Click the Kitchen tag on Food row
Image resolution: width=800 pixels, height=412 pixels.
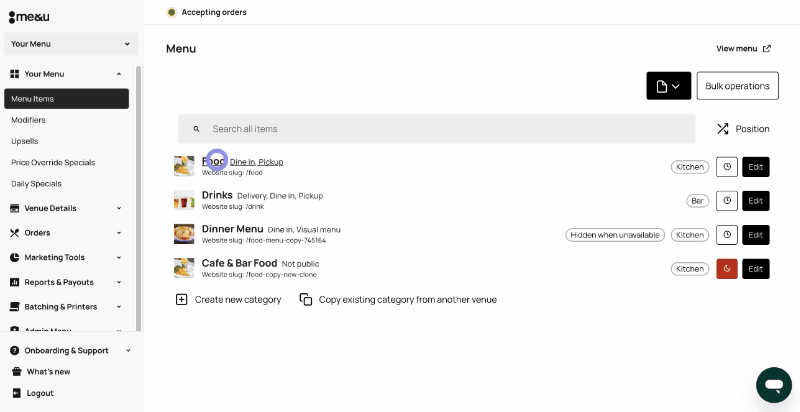[690, 167]
